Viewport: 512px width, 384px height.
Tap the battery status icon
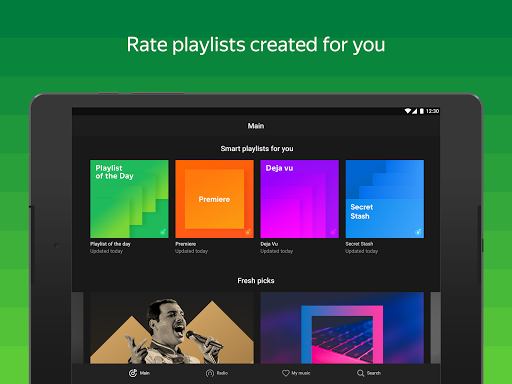coord(422,111)
